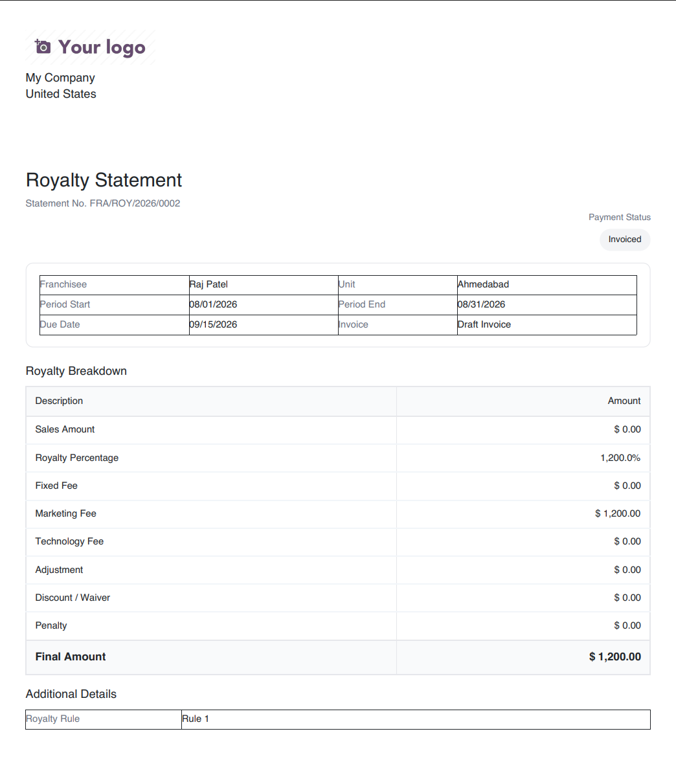
Task: Click the Invoiced payment status badge
Action: pos(625,240)
